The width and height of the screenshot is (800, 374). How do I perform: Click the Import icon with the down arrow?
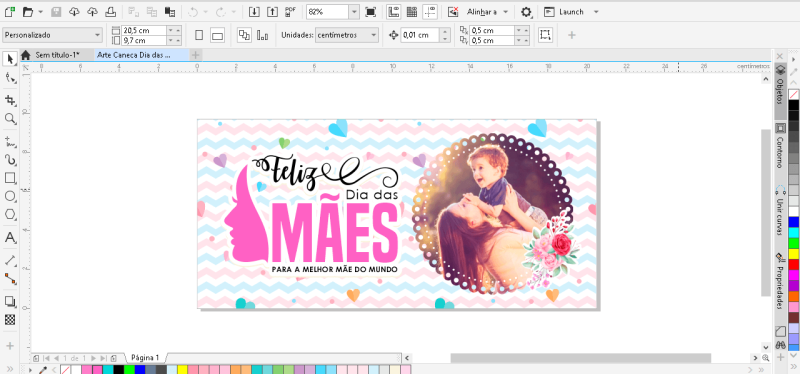click(x=254, y=11)
